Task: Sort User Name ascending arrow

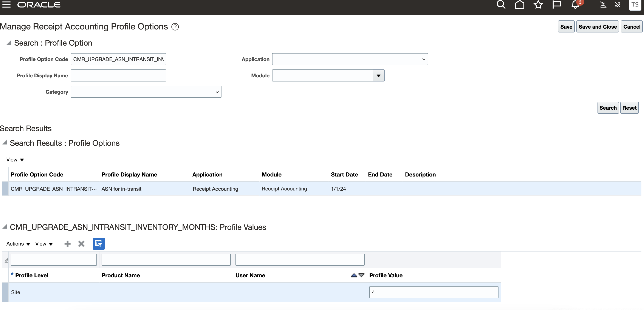Action: [354, 275]
